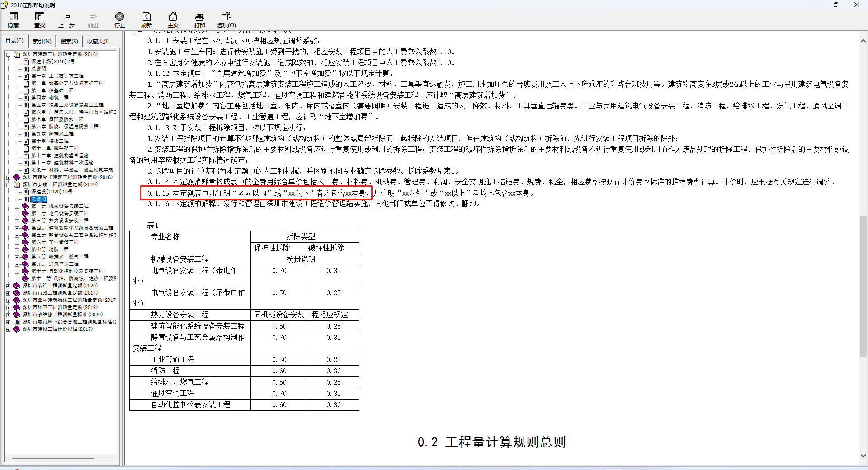Click the 停止 (Stop) toolbar icon
The height and width of the screenshot is (470, 868).
pyautogui.click(x=120, y=20)
